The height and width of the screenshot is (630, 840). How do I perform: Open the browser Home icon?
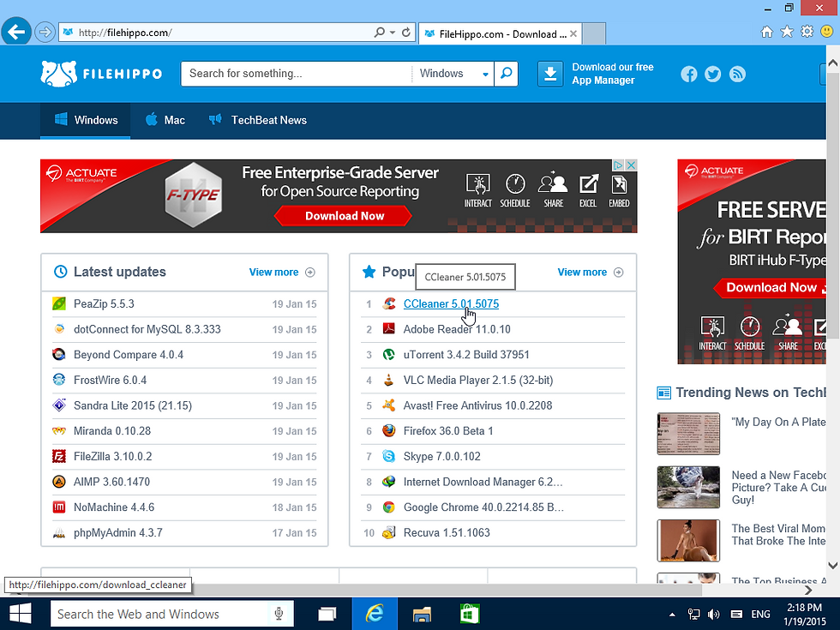pyautogui.click(x=767, y=32)
